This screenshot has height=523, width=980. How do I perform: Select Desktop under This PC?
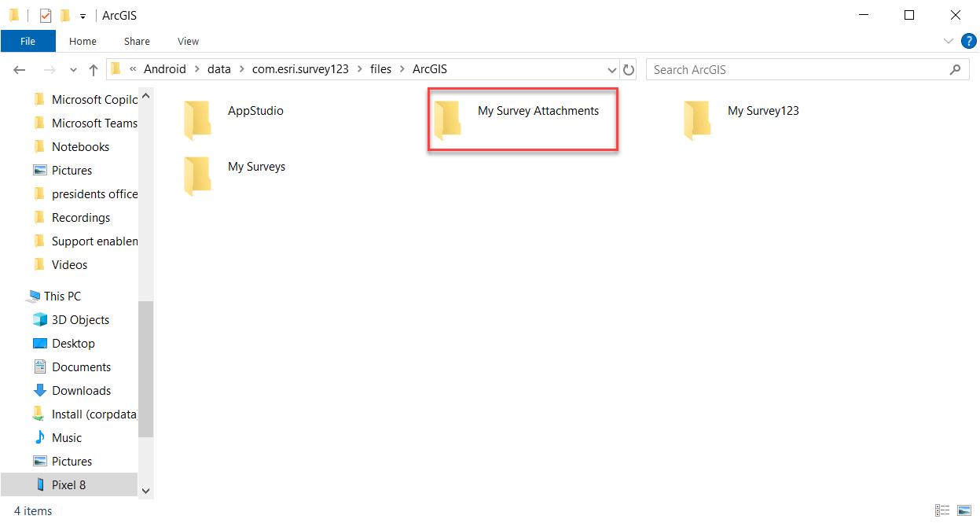click(64, 344)
